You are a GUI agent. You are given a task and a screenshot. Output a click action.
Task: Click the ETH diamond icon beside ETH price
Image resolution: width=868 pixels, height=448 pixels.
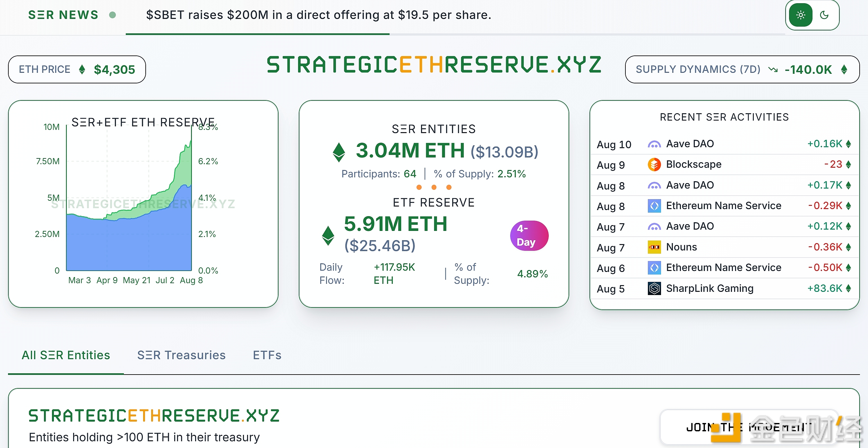pyautogui.click(x=82, y=70)
